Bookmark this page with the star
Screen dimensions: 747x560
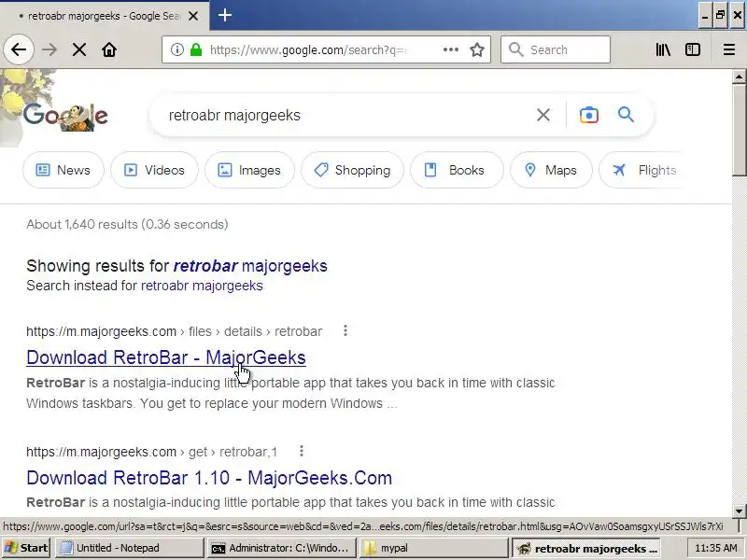pyautogui.click(x=477, y=49)
